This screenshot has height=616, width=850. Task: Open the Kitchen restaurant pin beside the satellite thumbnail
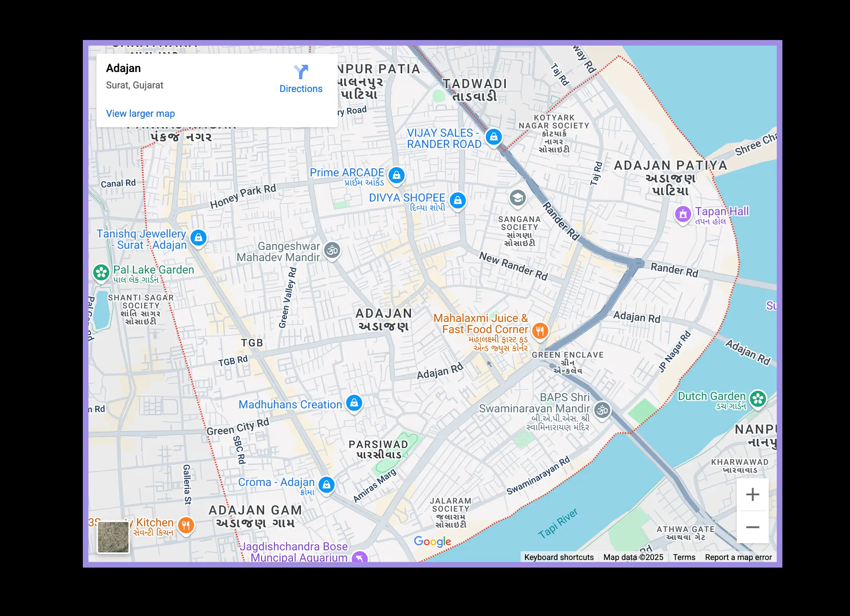pos(186,526)
